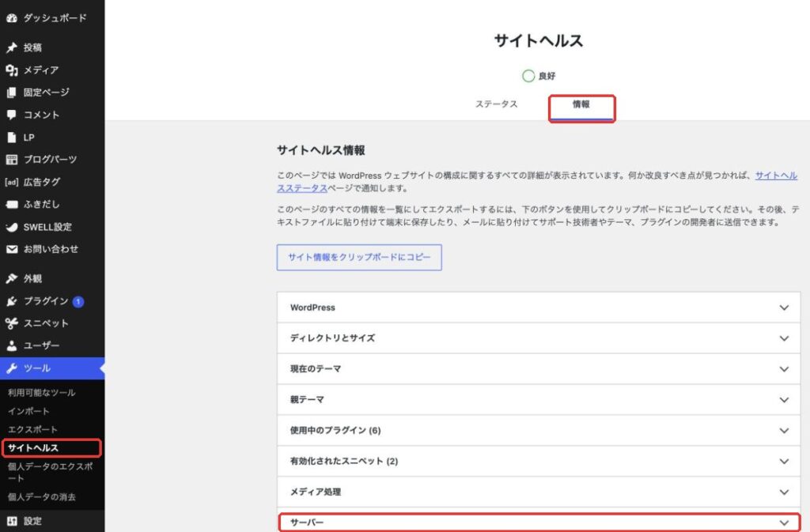Image resolution: width=810 pixels, height=532 pixels.
Task: Click the plugin update count badge
Action: 78,301
